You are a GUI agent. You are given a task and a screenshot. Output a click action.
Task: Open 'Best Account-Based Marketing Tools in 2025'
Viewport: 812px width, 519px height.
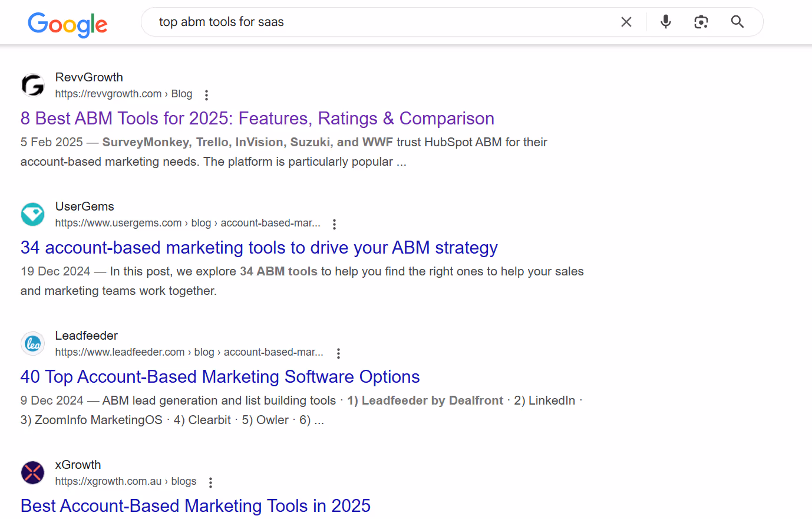(196, 506)
